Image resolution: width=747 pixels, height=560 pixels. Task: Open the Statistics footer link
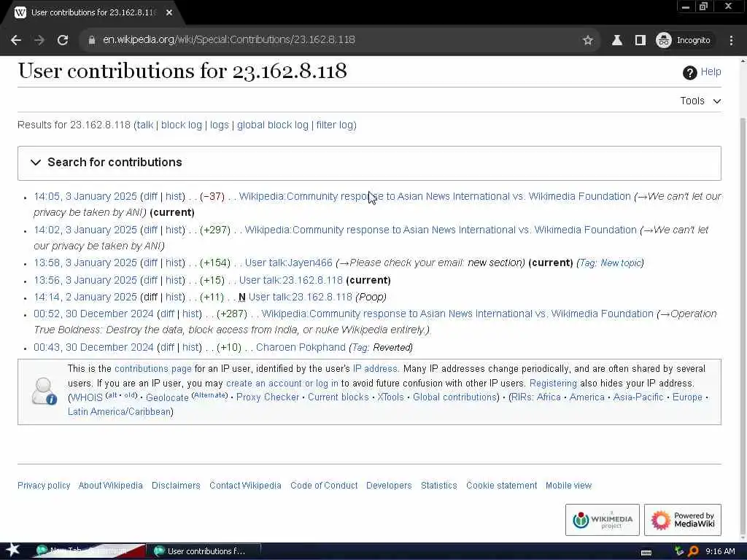point(438,485)
